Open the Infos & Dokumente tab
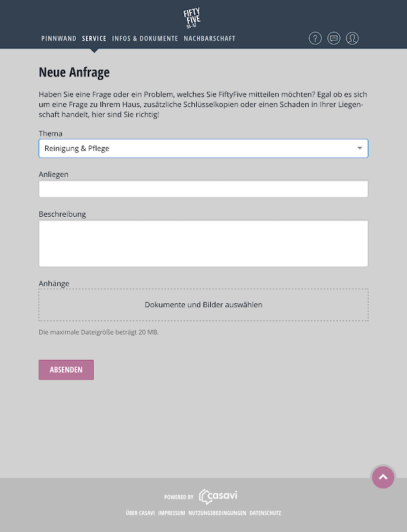Image resolution: width=407 pixels, height=532 pixels. (x=145, y=39)
